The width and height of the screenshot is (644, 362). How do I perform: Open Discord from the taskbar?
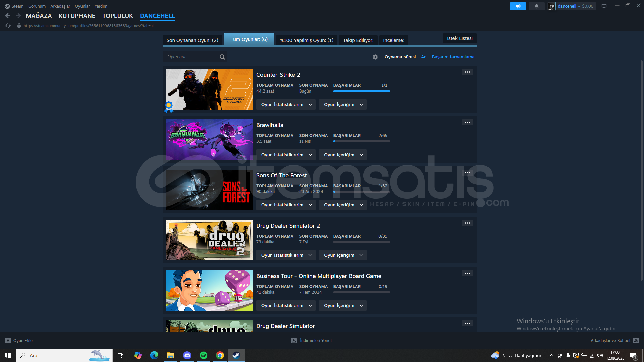click(187, 355)
